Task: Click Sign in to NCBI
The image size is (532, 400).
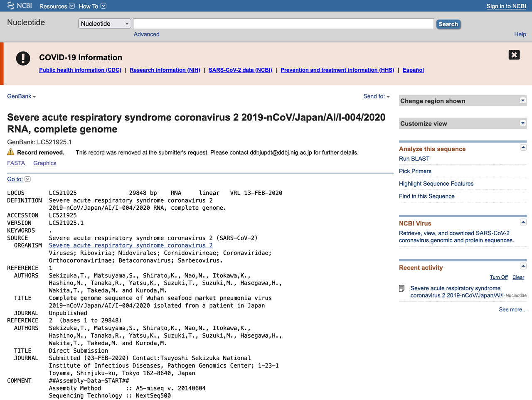Action: click(x=506, y=6)
